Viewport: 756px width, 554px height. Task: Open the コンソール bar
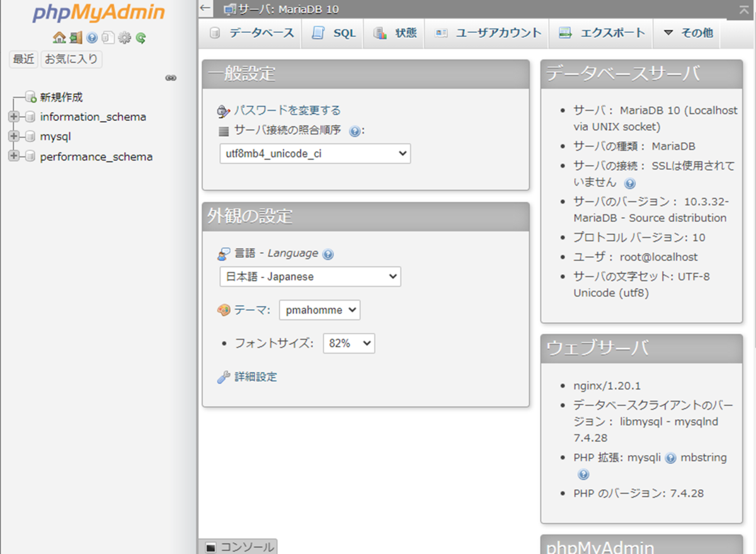pos(239,546)
